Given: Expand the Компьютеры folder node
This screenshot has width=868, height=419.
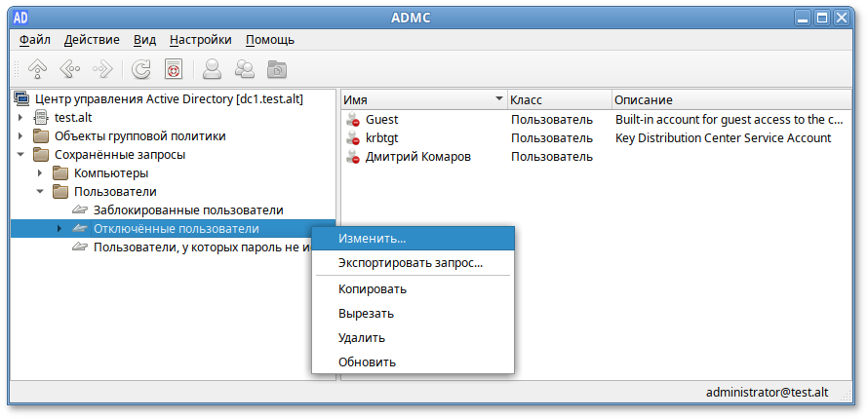Looking at the screenshot, I should coord(40,173).
